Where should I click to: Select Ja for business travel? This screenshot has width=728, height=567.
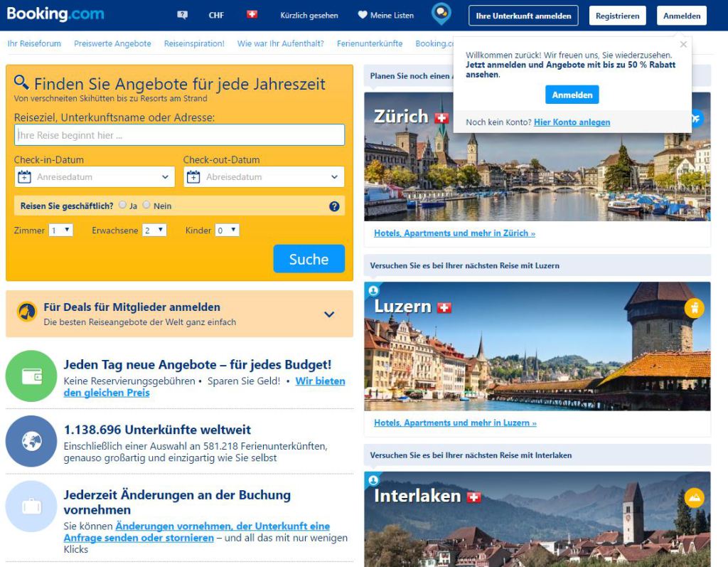pyautogui.click(x=122, y=204)
